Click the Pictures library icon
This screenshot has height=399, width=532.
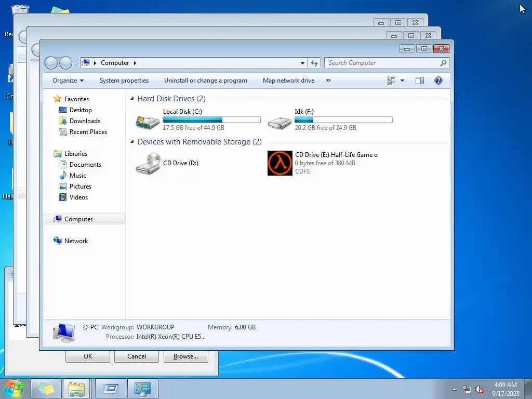pyautogui.click(x=63, y=187)
